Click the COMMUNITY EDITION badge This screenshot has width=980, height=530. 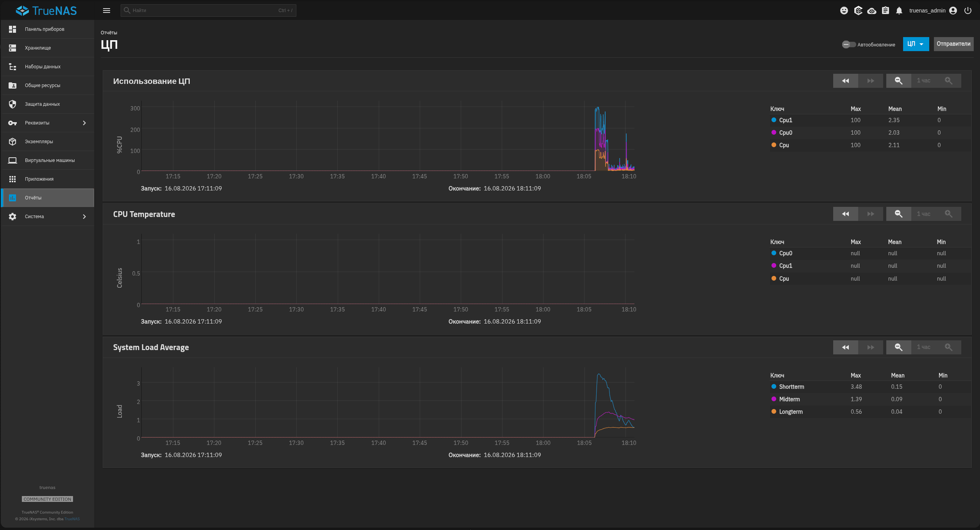pos(47,499)
